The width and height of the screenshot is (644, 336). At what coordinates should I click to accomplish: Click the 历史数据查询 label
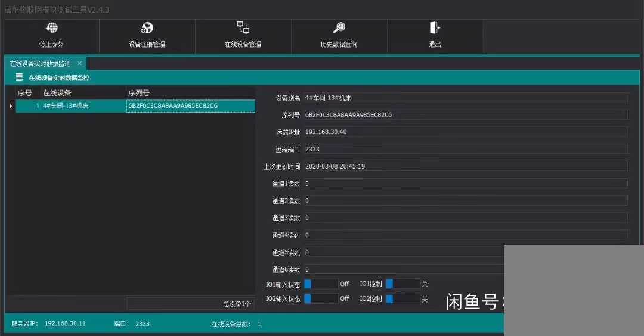(339, 44)
